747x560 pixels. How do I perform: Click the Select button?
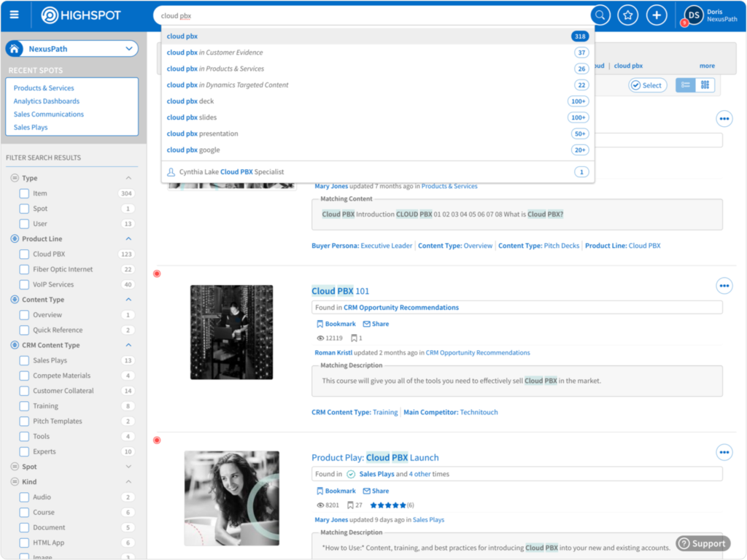(x=648, y=85)
